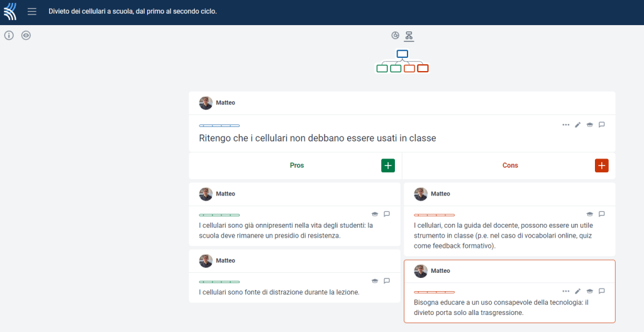Toggle the eye visibility icon below the header
Image resolution: width=644 pixels, height=332 pixels.
click(x=26, y=35)
